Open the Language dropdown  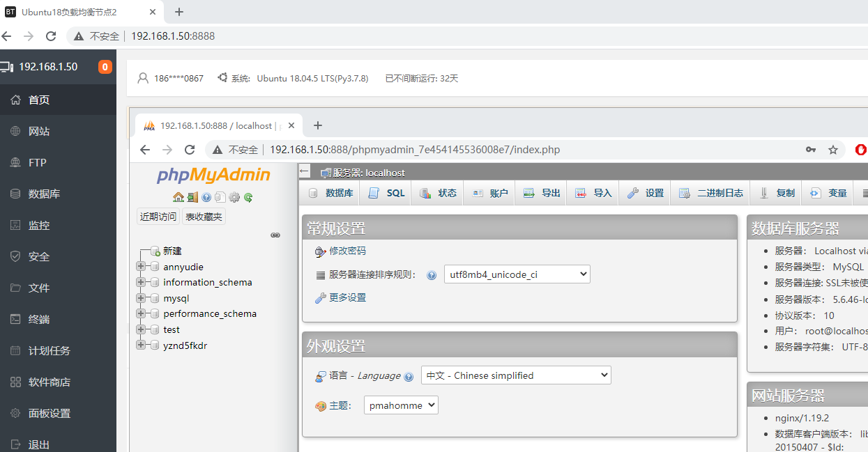[x=516, y=375]
